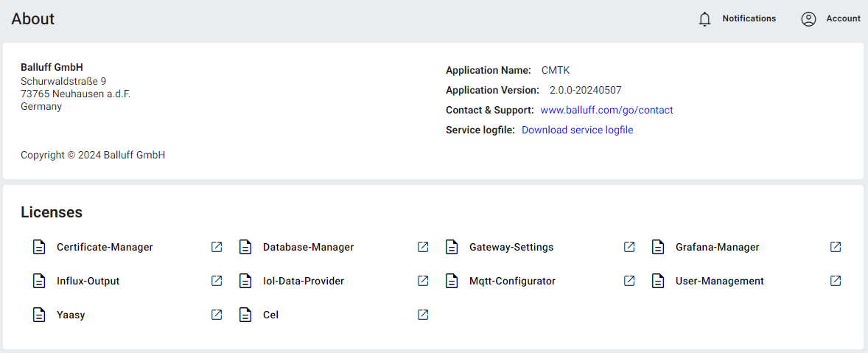Open the Account menu label
868x353 pixels.
coord(843,18)
